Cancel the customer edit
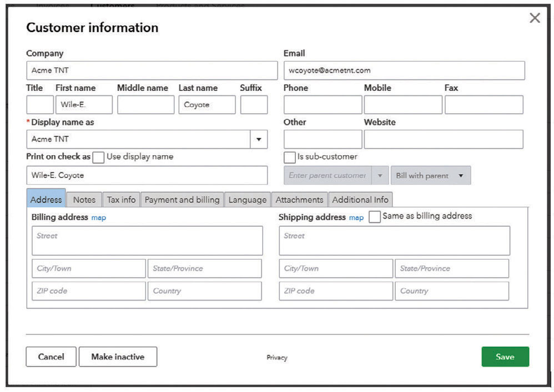Viewport: 554px width, 392px height. [x=51, y=357]
